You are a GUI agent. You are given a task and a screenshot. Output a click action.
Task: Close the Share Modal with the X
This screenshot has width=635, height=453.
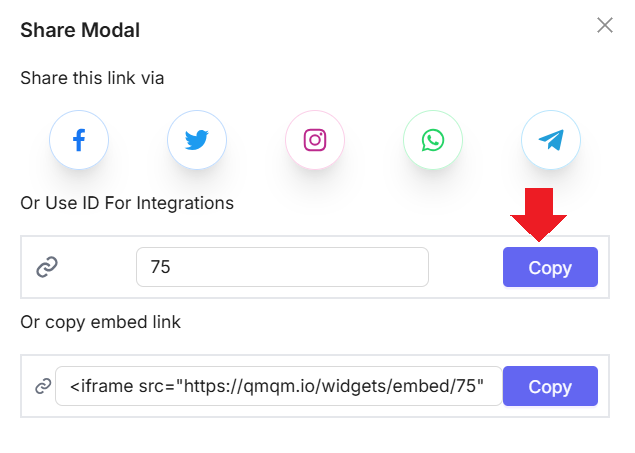[605, 25]
